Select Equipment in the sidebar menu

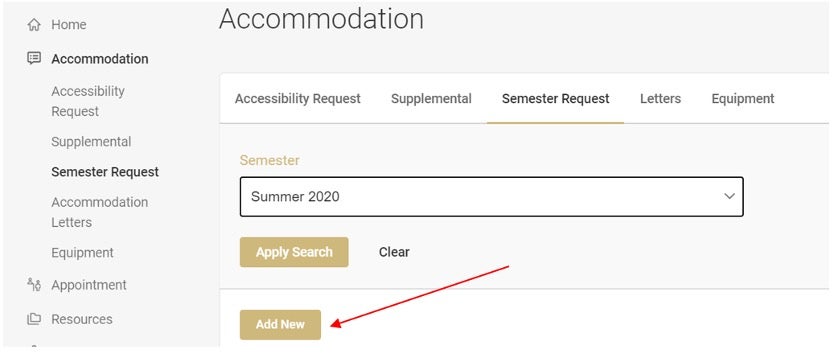tap(82, 252)
